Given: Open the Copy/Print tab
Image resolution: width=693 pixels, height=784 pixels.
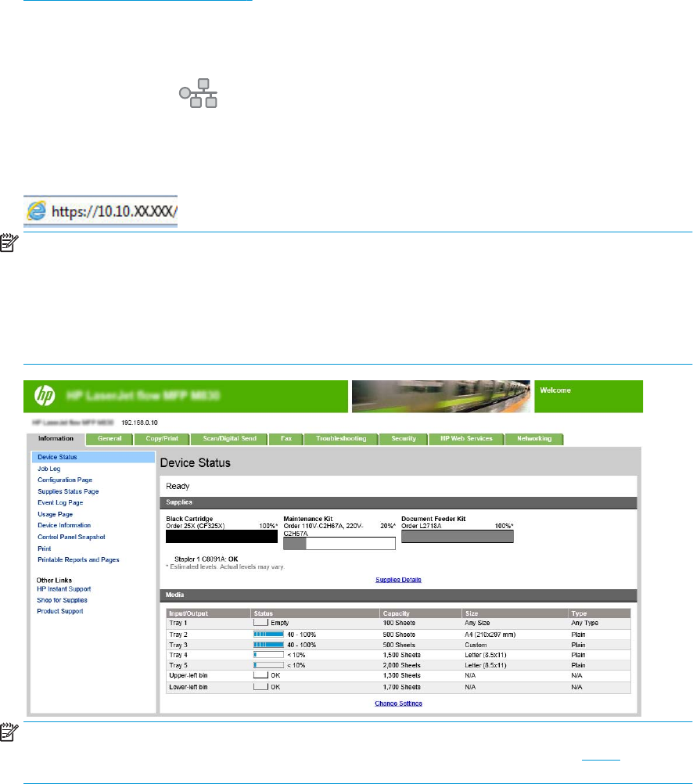Looking at the screenshot, I should [162, 439].
